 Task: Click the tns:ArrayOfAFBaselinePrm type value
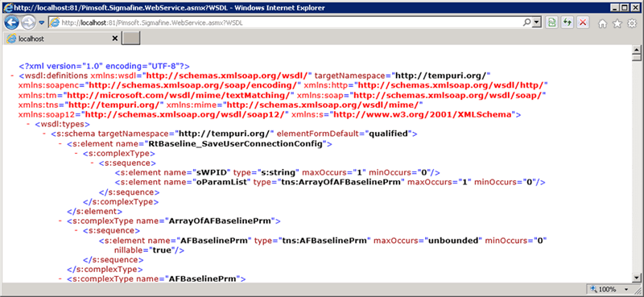341,183
